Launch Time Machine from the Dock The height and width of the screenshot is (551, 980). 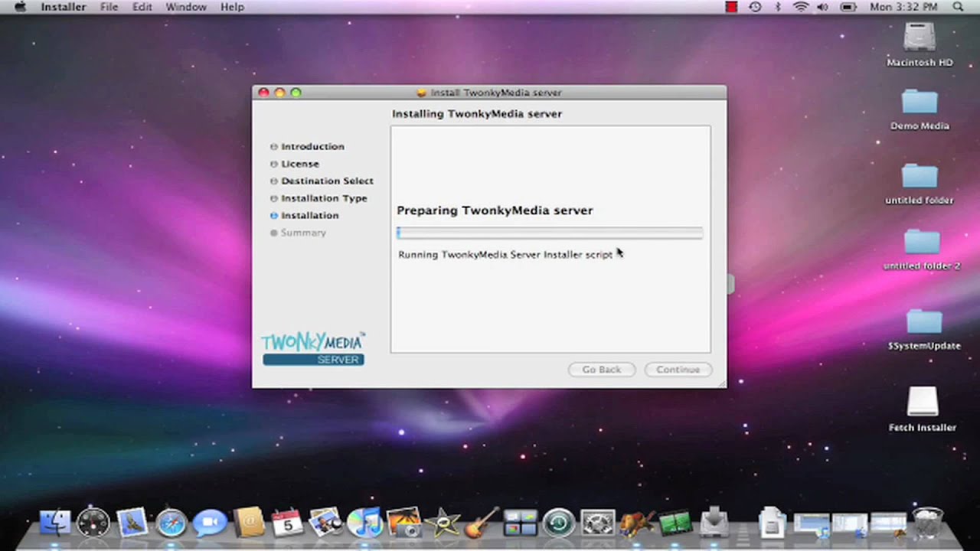tap(559, 523)
